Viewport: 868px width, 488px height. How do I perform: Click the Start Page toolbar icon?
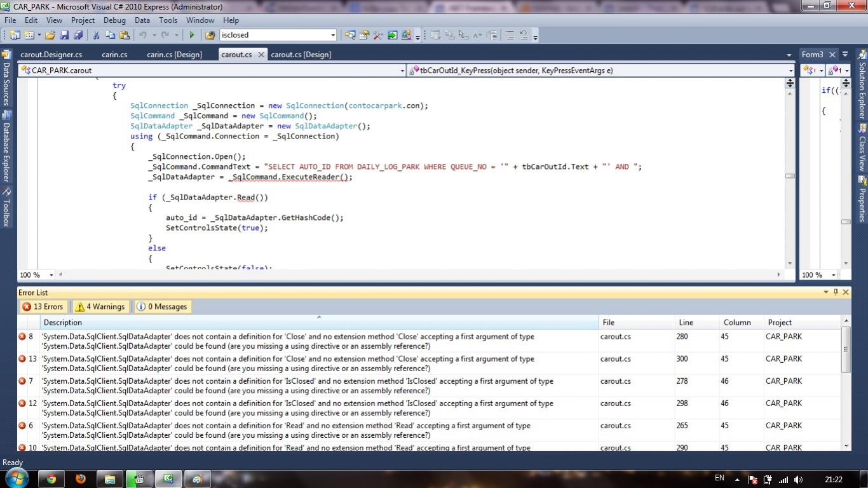coord(392,35)
